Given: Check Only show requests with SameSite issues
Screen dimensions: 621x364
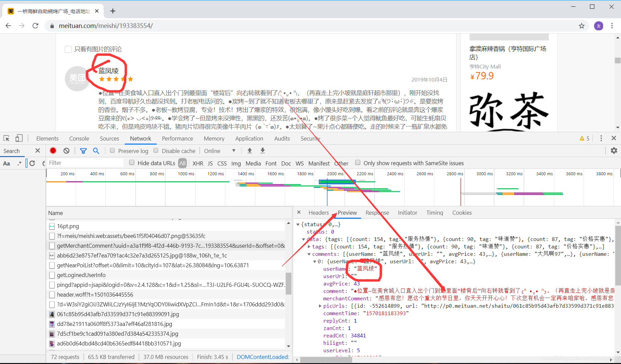Looking at the screenshot, I should [x=358, y=163].
